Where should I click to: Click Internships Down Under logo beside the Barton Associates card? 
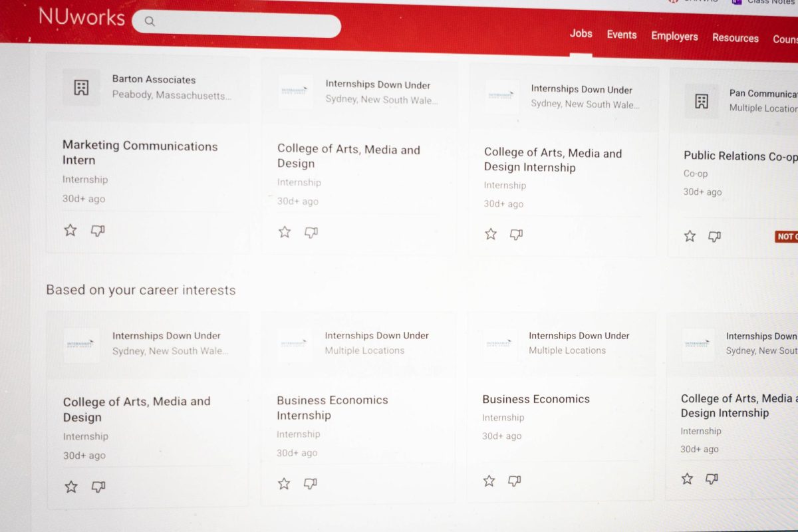click(295, 92)
